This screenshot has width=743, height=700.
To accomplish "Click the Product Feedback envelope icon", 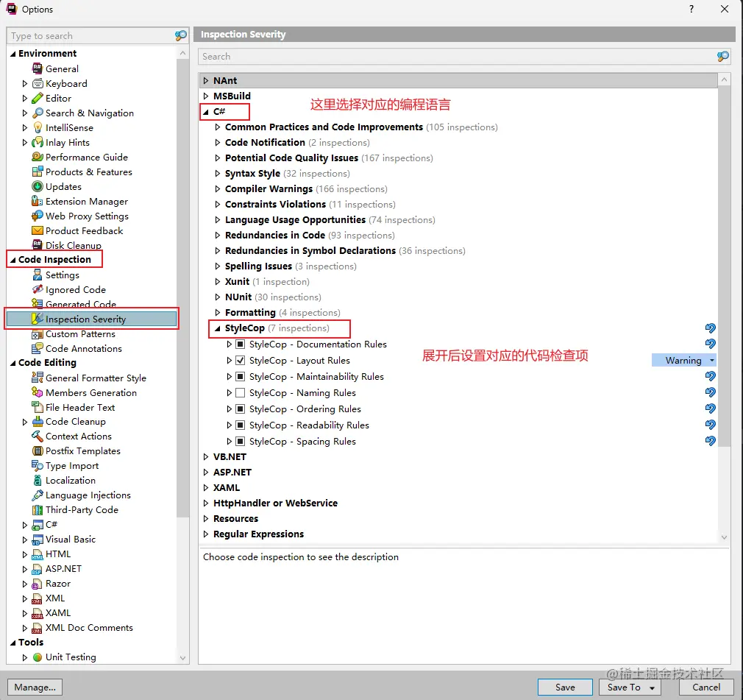I will [x=38, y=230].
